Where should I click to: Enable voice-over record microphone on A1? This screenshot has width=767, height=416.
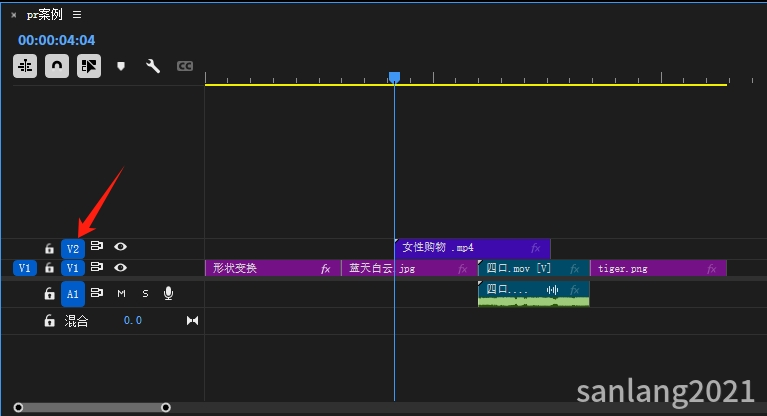pos(168,293)
